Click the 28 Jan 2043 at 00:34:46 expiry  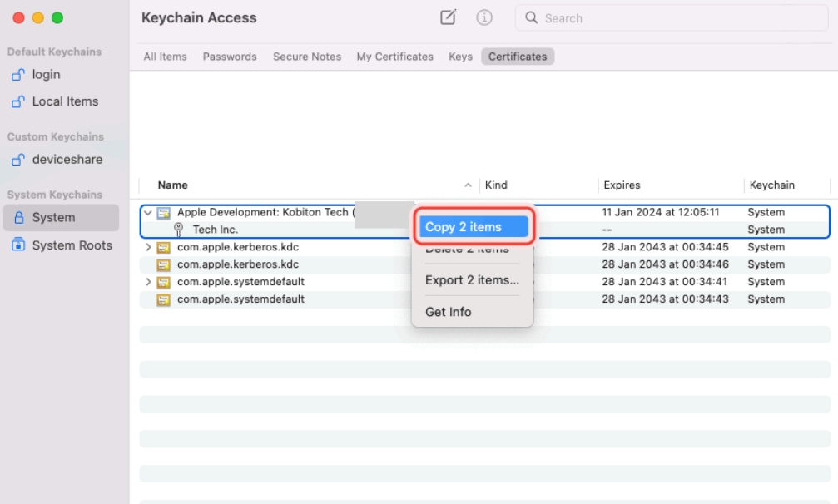coord(665,264)
